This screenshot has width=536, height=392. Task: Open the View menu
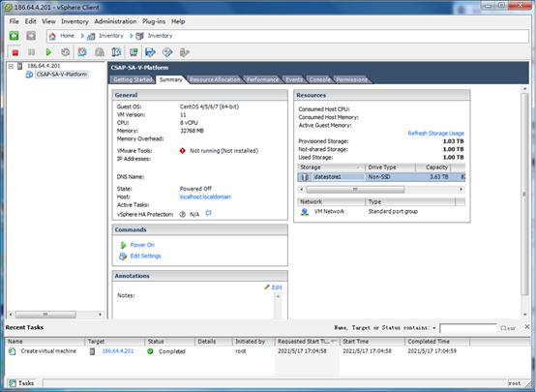[49, 21]
